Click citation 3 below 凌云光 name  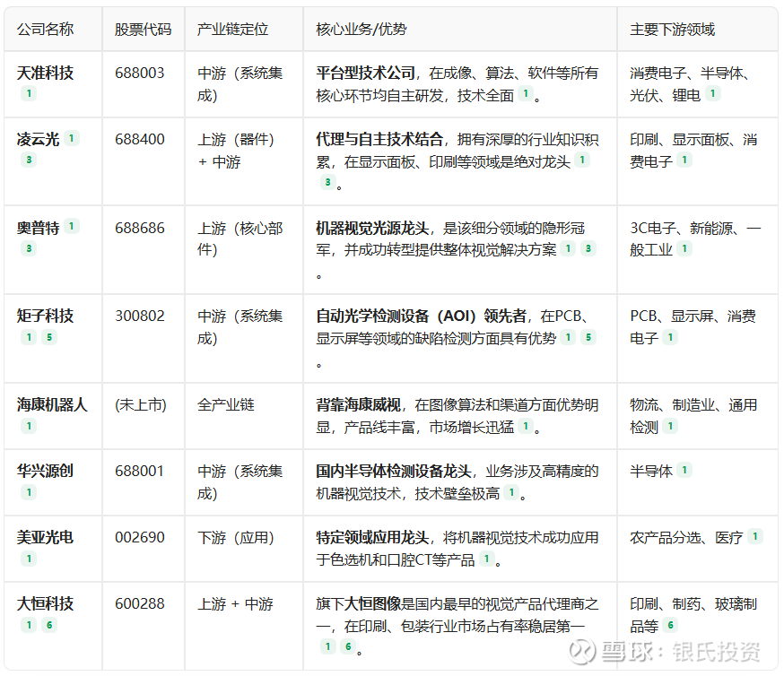[29, 160]
